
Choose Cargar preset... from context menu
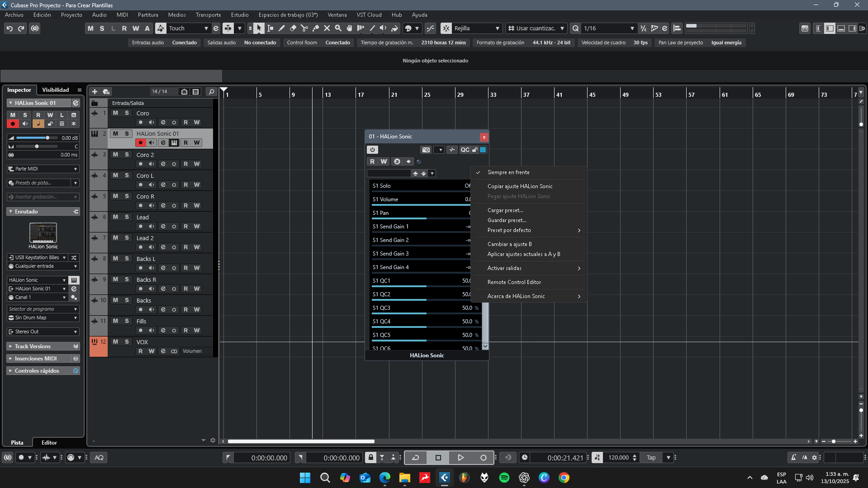(505, 210)
